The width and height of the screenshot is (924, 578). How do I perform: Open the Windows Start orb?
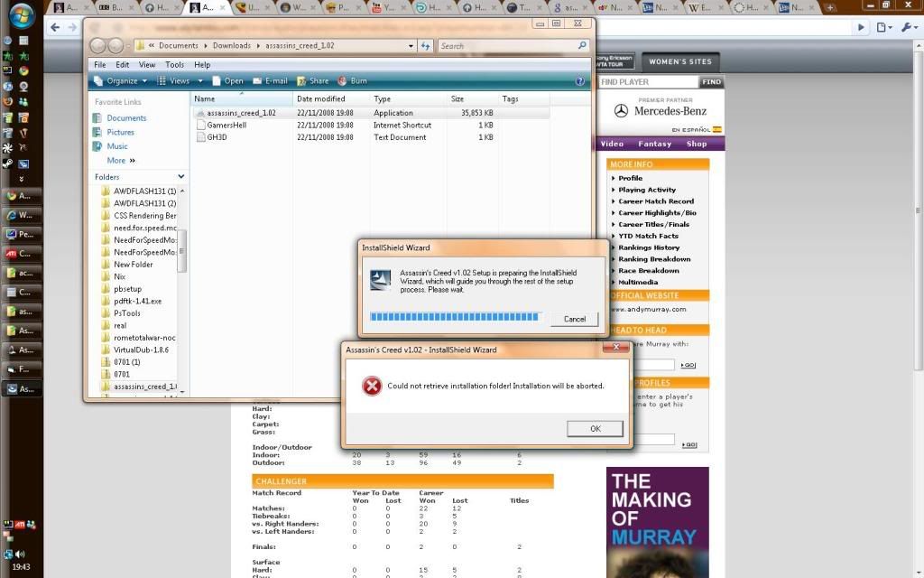point(22,16)
